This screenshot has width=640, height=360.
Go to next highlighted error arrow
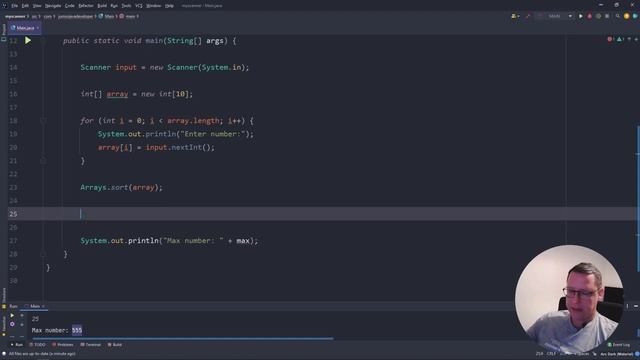tap(636, 39)
